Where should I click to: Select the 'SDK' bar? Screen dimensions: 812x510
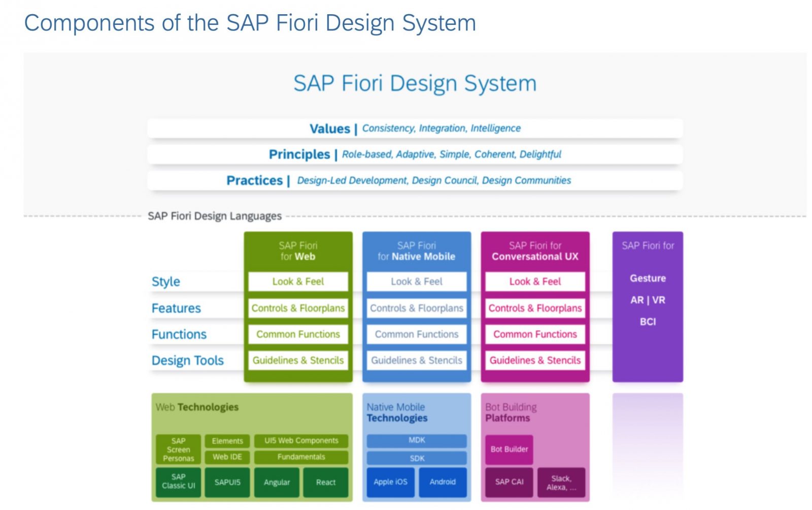pos(417,458)
